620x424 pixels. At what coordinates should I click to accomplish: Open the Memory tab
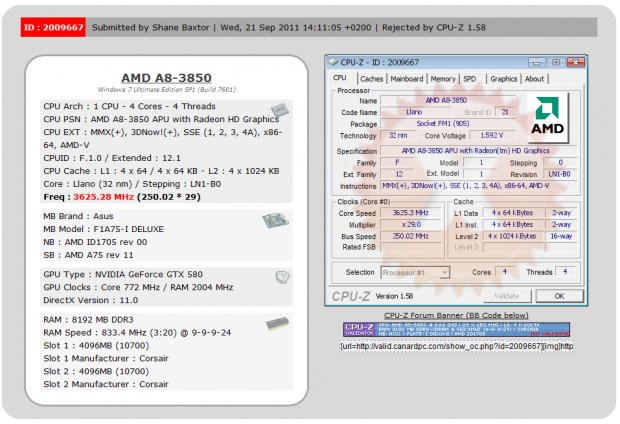coord(443,79)
